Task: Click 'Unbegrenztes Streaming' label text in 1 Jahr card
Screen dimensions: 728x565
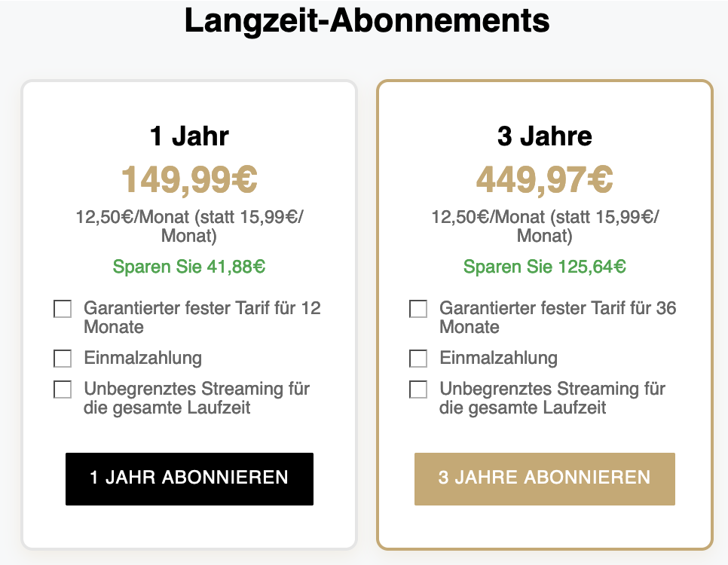Action: 197,399
